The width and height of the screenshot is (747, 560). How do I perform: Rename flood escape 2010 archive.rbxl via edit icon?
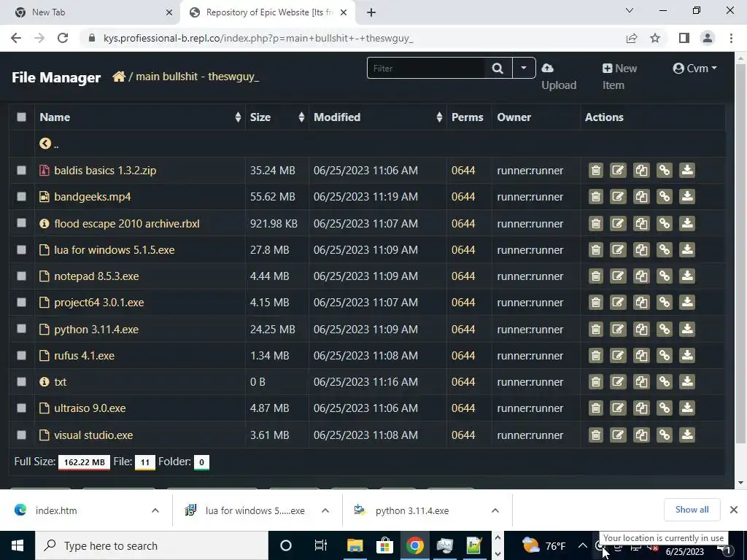(618, 223)
